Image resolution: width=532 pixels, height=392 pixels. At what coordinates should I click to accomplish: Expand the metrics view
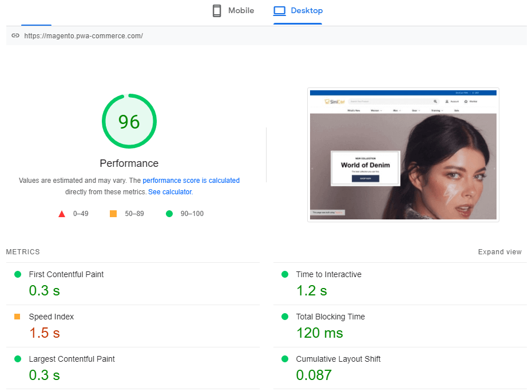[x=499, y=252]
